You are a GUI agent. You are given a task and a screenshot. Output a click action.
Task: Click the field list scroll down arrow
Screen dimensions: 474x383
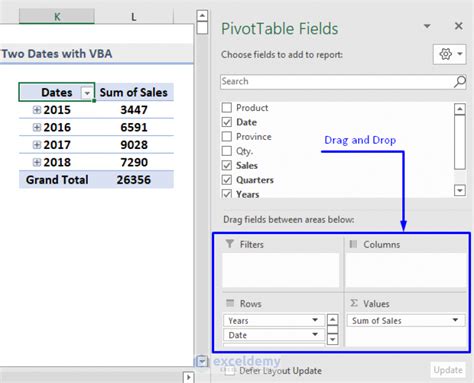coord(460,190)
